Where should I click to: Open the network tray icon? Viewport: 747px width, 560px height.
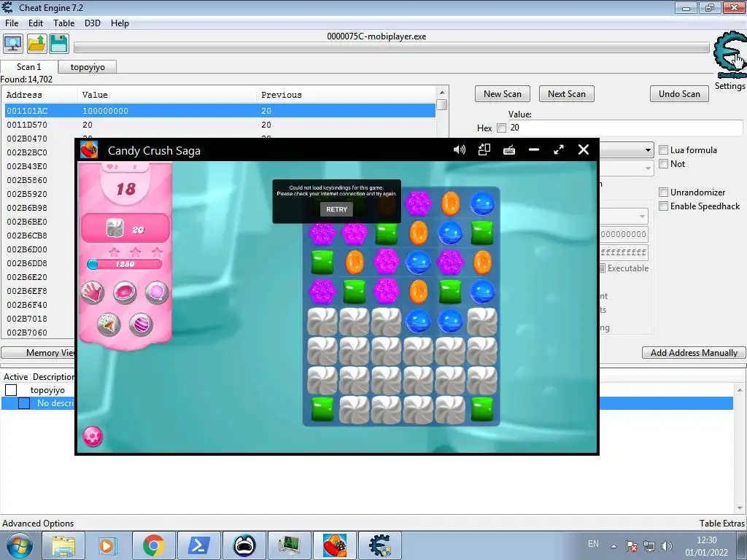pyautogui.click(x=649, y=545)
